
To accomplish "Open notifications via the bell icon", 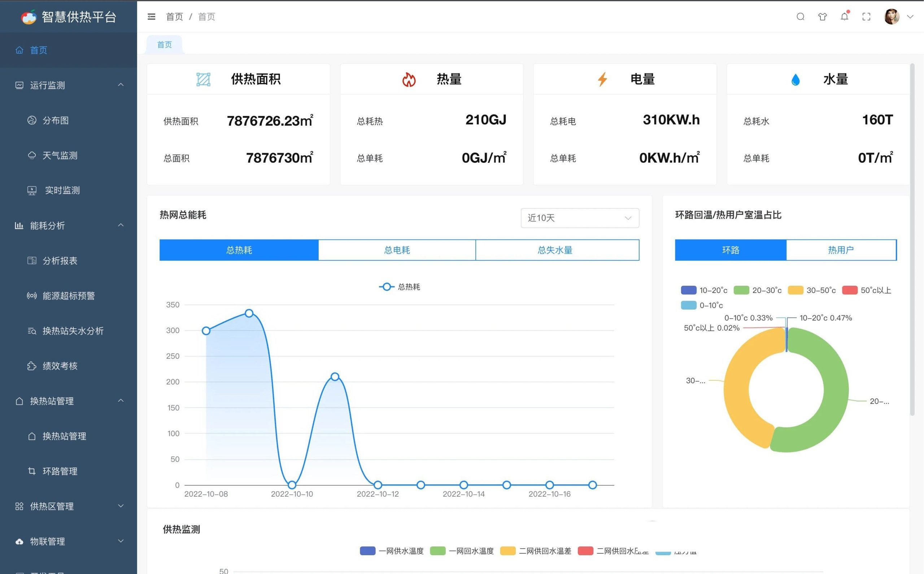I will (844, 17).
